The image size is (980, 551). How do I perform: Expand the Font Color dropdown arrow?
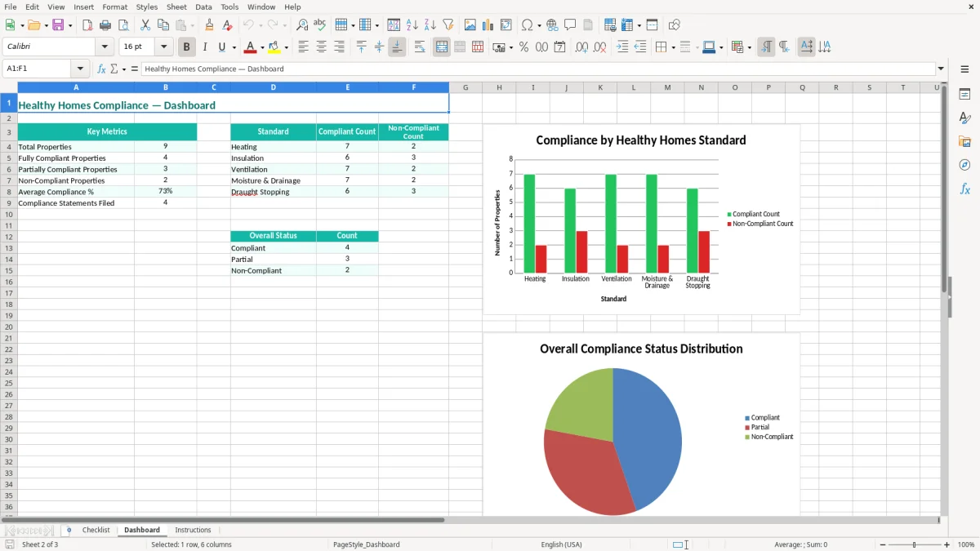(262, 47)
